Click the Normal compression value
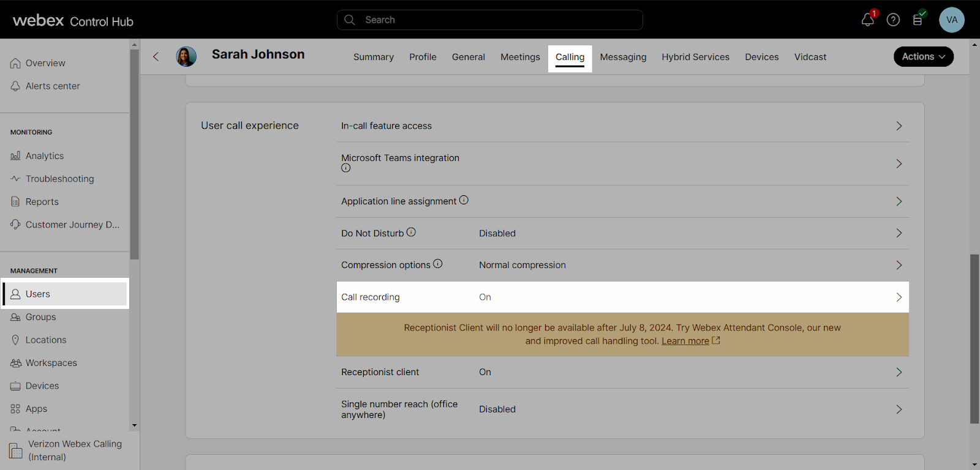980x470 pixels. click(x=522, y=265)
